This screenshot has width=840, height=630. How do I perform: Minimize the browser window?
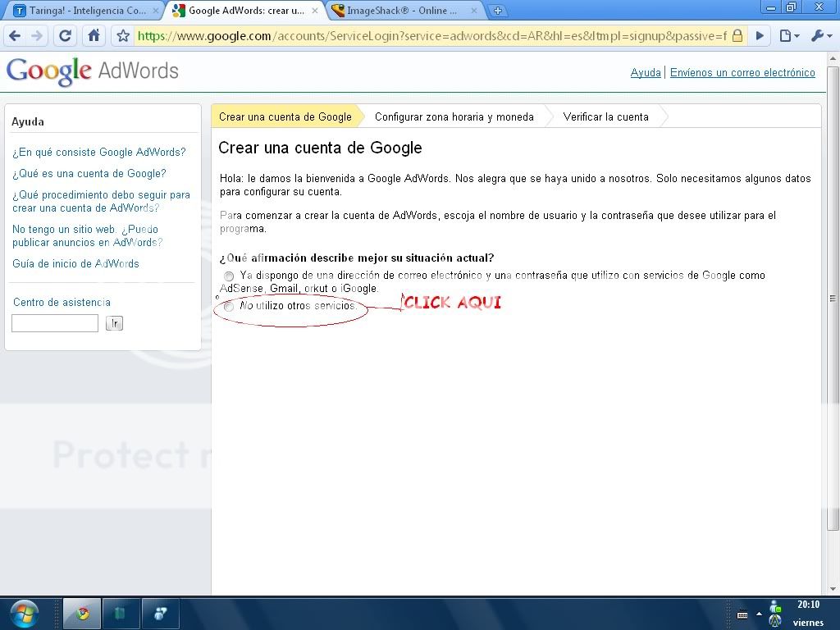tap(771, 7)
